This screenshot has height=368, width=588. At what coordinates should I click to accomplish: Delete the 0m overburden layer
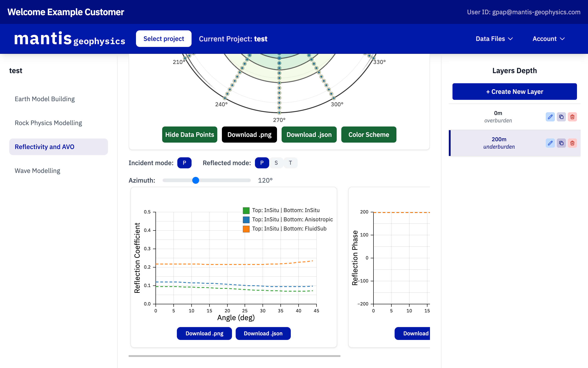click(572, 117)
